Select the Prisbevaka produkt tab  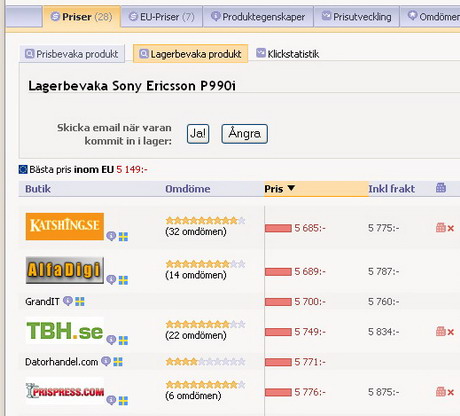click(x=72, y=54)
